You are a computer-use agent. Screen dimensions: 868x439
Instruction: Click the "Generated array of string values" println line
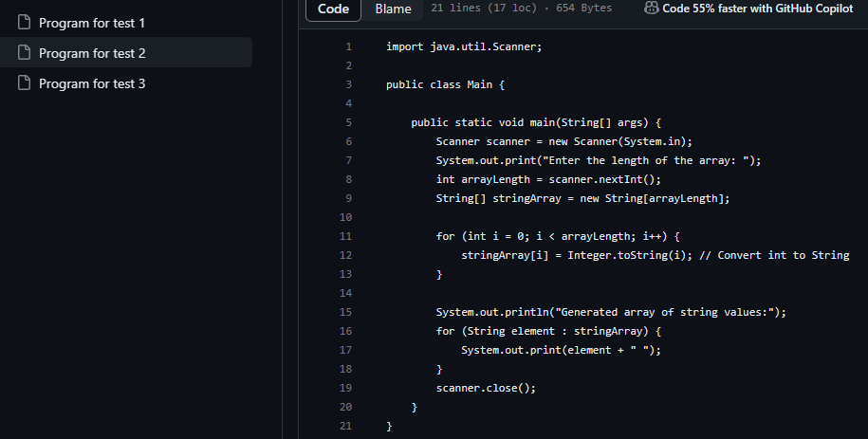611,312
